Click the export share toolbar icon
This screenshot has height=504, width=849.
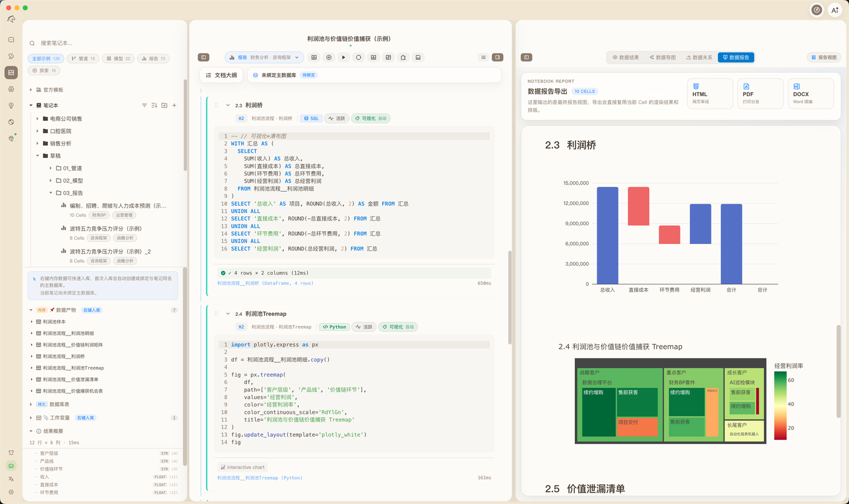click(403, 57)
